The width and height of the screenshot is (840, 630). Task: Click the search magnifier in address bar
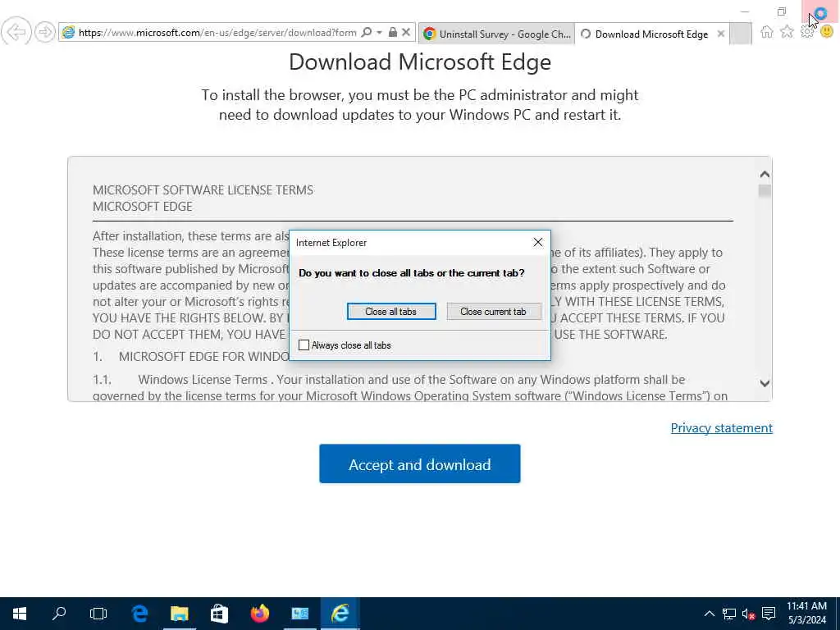click(x=367, y=32)
